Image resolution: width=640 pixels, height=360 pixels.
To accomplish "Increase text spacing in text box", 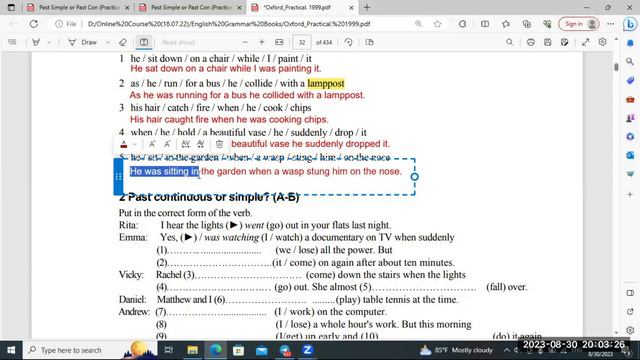I will [185, 144].
